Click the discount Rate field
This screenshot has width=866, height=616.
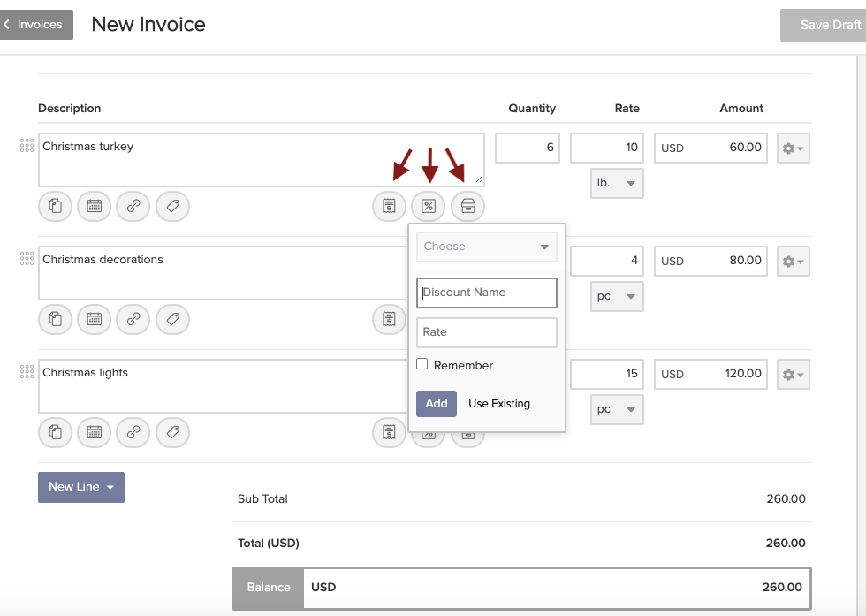pyautogui.click(x=487, y=332)
